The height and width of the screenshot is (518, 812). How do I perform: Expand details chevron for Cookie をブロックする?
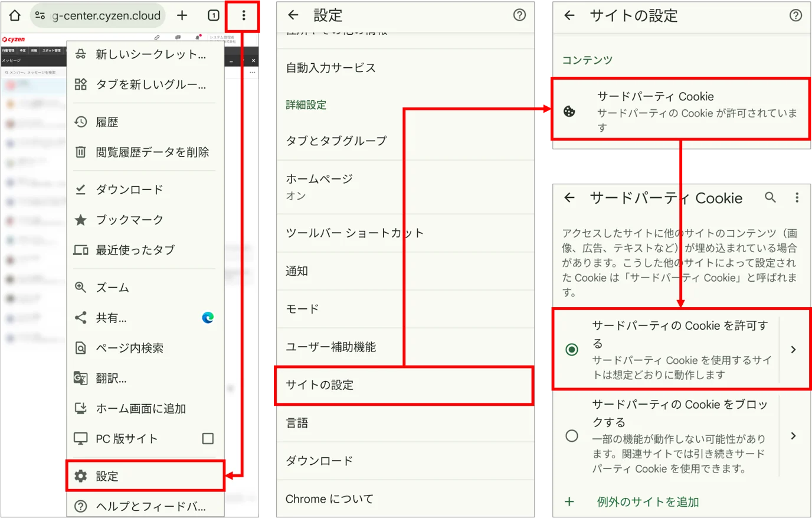click(794, 436)
